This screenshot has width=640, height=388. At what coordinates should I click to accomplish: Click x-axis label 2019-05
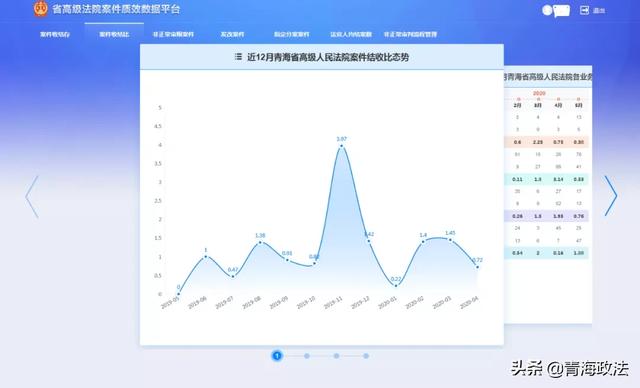click(170, 303)
